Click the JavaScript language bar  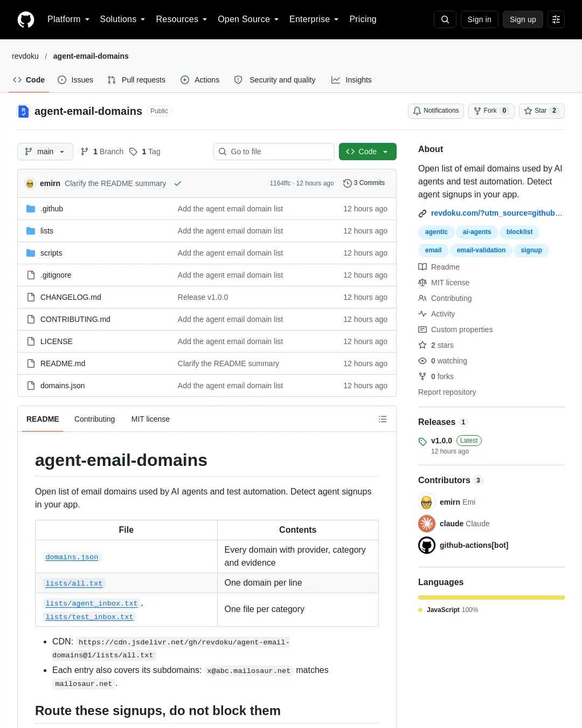[491, 597]
